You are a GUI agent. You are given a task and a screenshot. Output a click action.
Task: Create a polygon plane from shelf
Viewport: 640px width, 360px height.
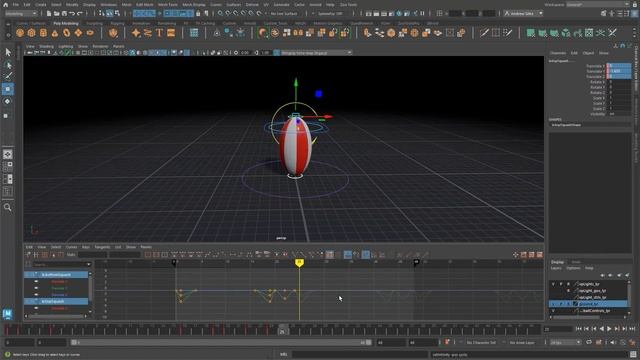click(78, 33)
